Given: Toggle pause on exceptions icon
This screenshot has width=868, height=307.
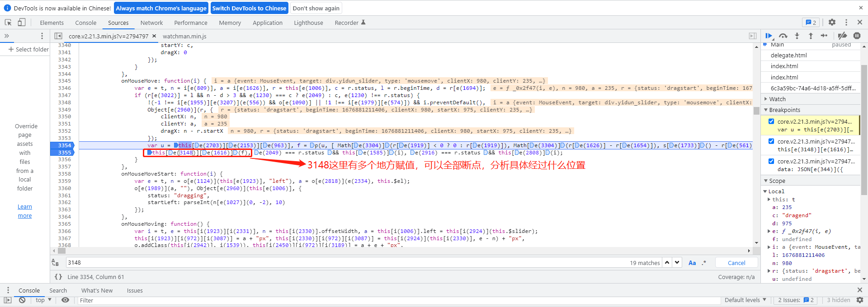Looking at the screenshot, I should [857, 36].
